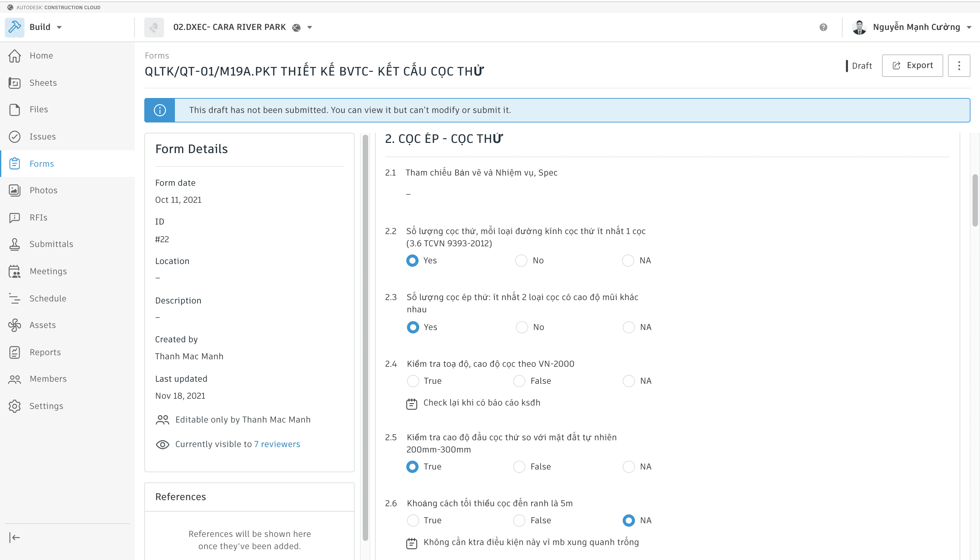Expand the Build product switcher dropdown
Viewport: 980px width, 560px height.
(59, 27)
